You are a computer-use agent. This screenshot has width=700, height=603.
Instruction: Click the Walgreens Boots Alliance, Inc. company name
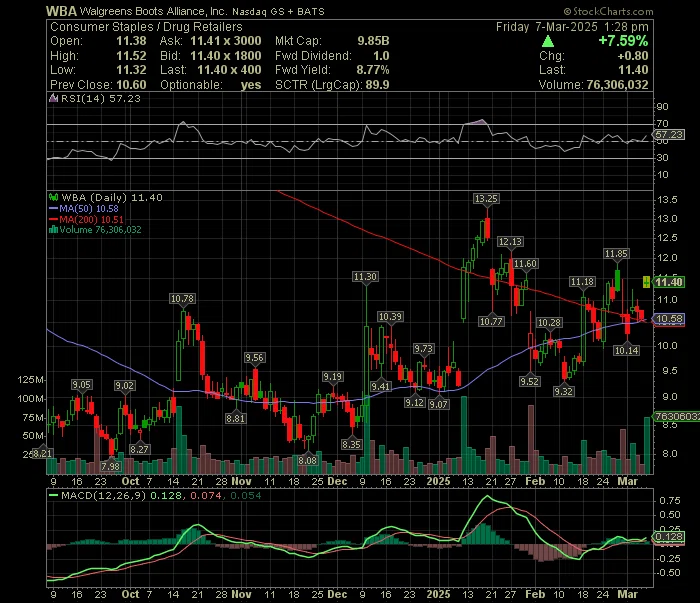(x=153, y=11)
